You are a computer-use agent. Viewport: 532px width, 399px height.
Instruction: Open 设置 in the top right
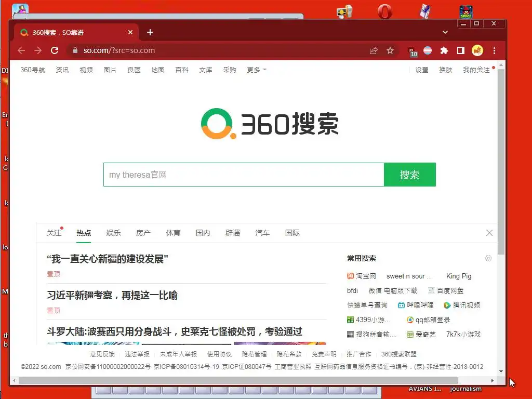422,70
